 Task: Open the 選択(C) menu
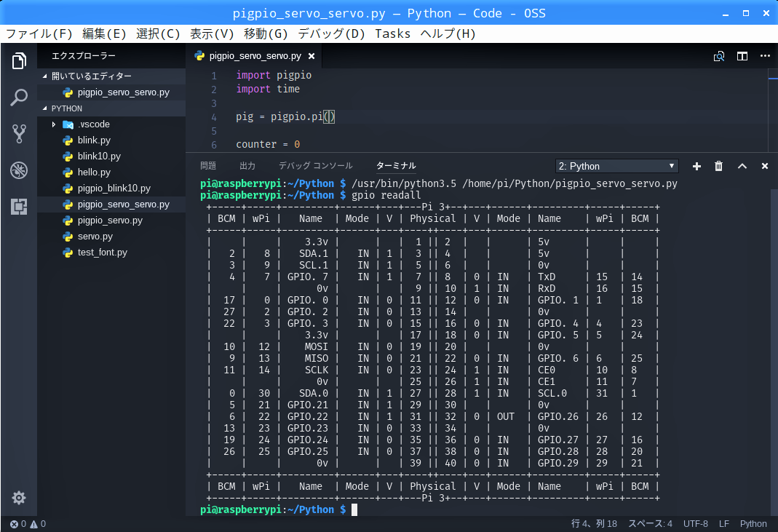pos(158,33)
